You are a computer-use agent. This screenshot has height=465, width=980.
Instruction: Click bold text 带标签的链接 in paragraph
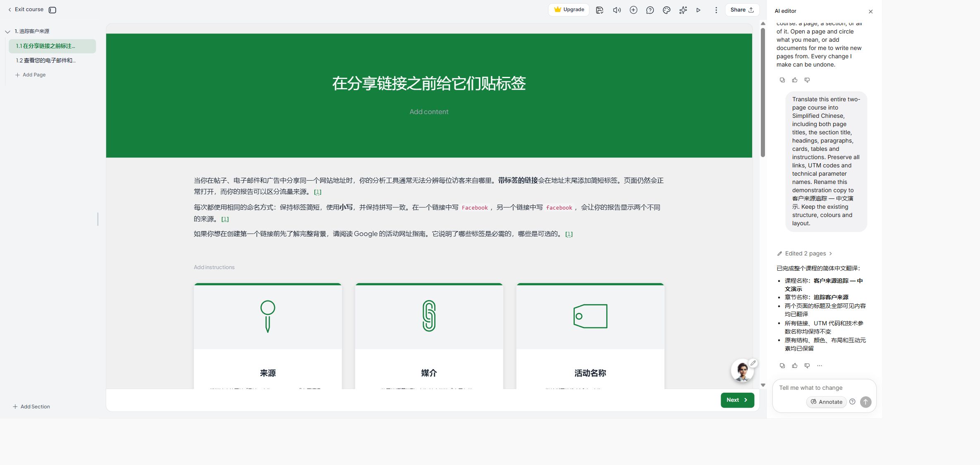point(518,181)
